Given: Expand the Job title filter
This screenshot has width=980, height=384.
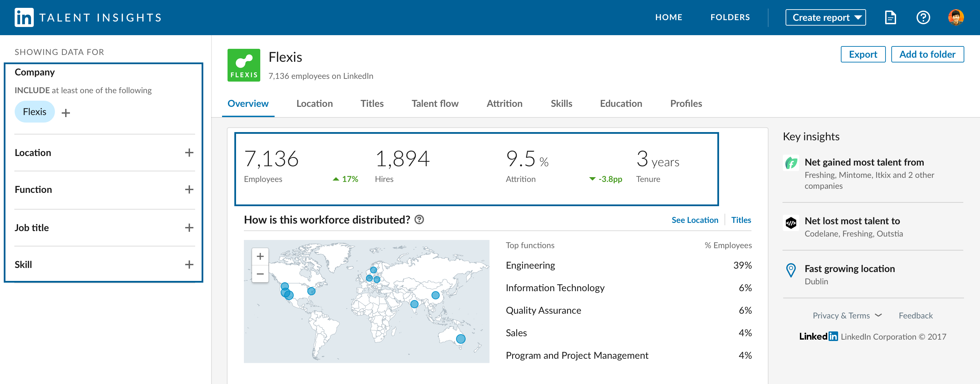Looking at the screenshot, I should pyautogui.click(x=189, y=228).
